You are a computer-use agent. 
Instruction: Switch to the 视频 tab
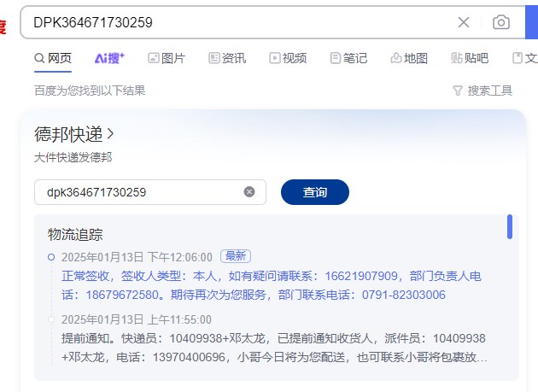pos(289,58)
